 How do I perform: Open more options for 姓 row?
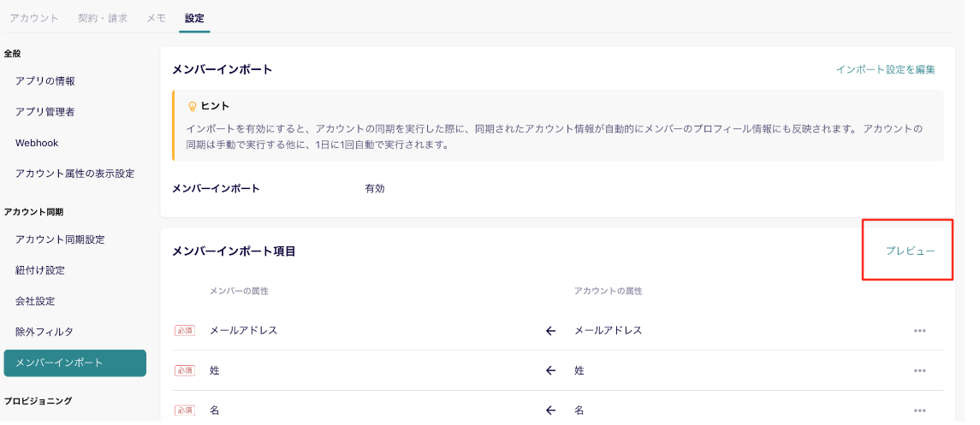919,371
